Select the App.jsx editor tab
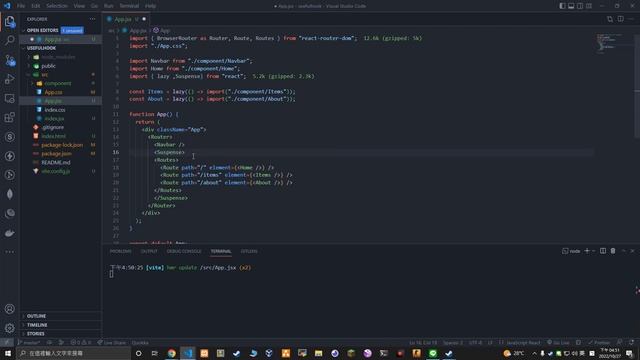 (126, 19)
